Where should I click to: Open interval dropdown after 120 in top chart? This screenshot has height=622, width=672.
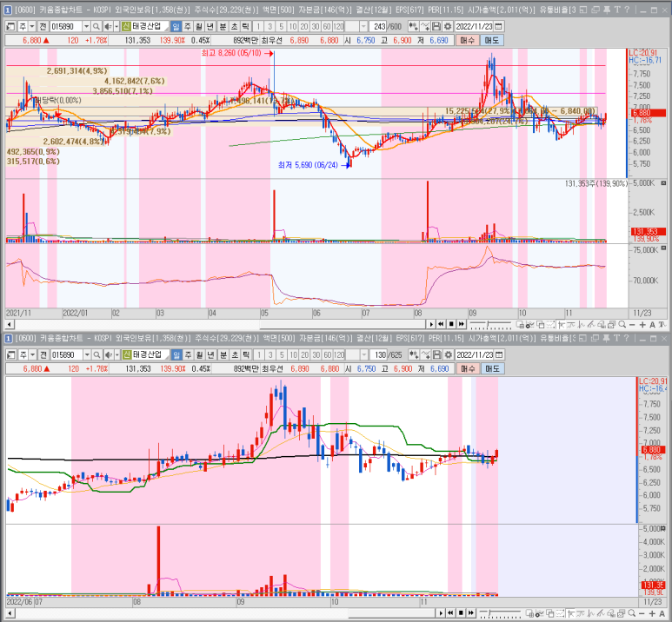(x=363, y=27)
